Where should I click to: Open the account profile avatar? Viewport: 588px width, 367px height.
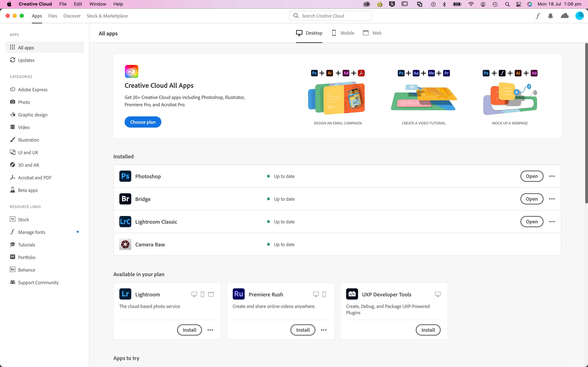pos(579,16)
